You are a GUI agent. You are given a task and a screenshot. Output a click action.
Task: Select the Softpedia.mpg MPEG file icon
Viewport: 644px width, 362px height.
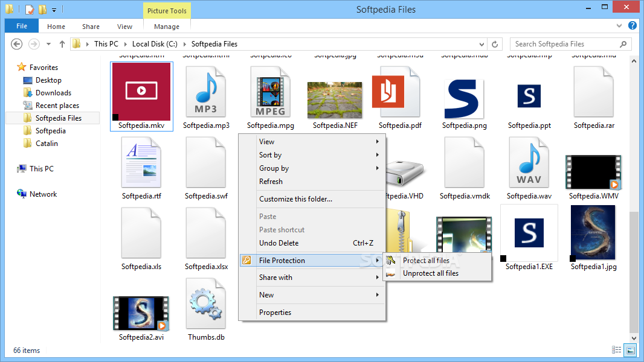270,92
